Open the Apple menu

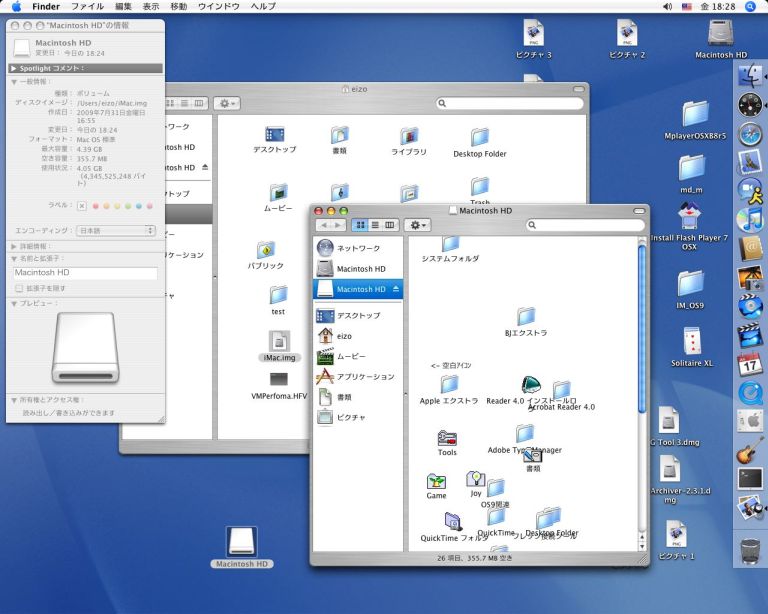pos(16,6)
